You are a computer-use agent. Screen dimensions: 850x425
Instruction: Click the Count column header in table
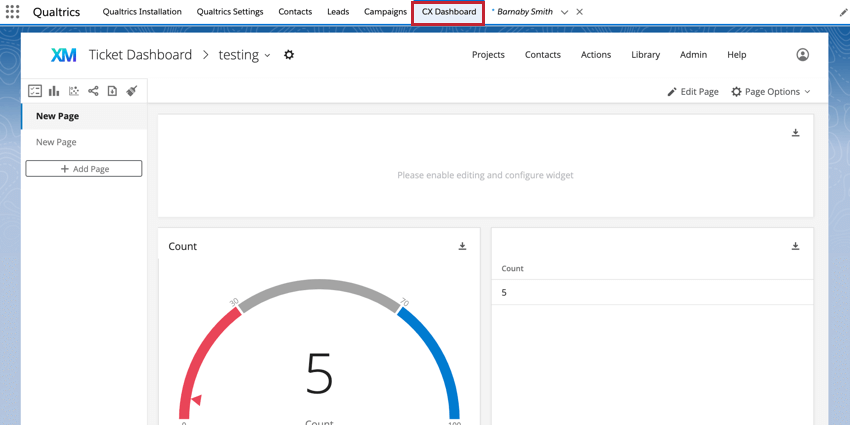click(x=512, y=268)
